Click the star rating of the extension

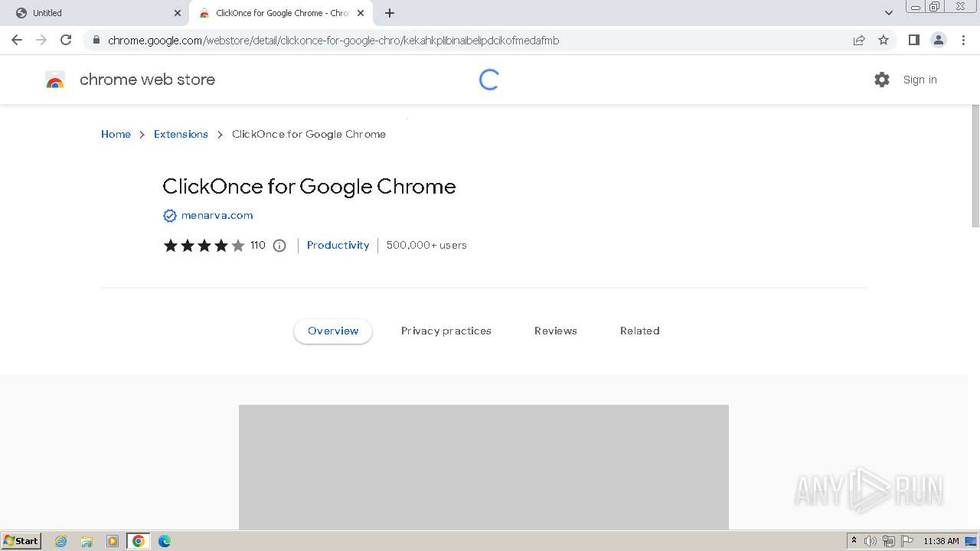tap(204, 246)
